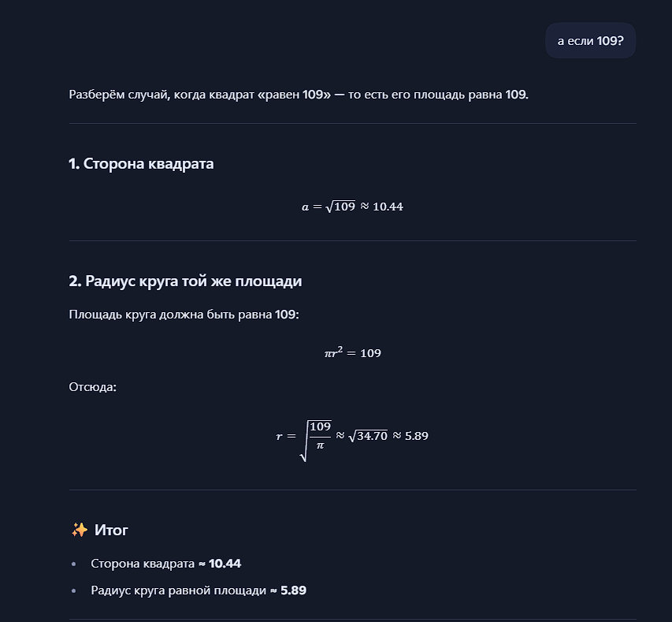The width and height of the screenshot is (672, 622).
Task: Click the sparkles emoji beside Итог
Action: pyautogui.click(x=79, y=530)
